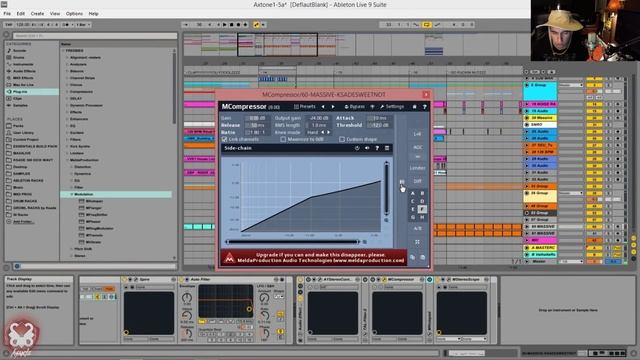Select MIDI Effects category in browser
This screenshot has width=640, height=360.
23,78
